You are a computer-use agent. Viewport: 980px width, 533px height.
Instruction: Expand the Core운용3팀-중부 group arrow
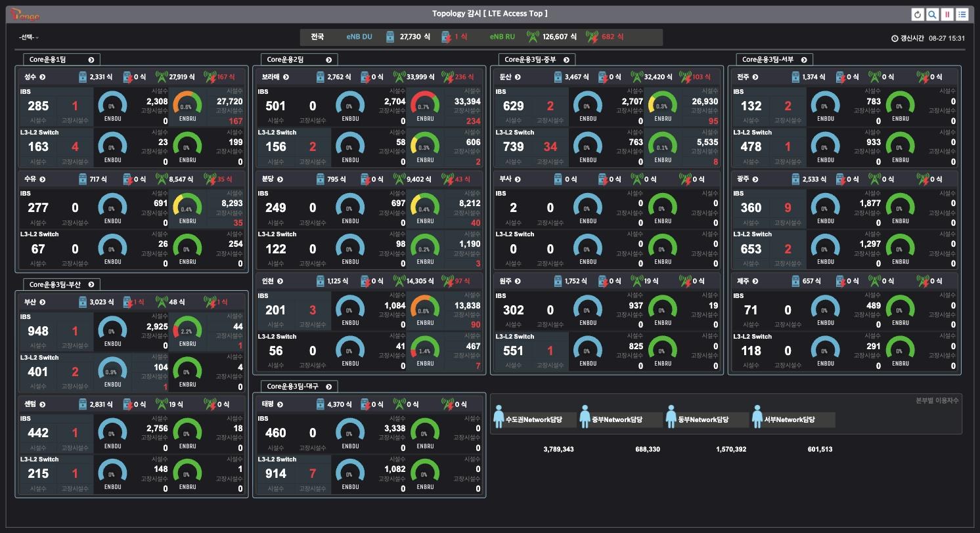[566, 60]
